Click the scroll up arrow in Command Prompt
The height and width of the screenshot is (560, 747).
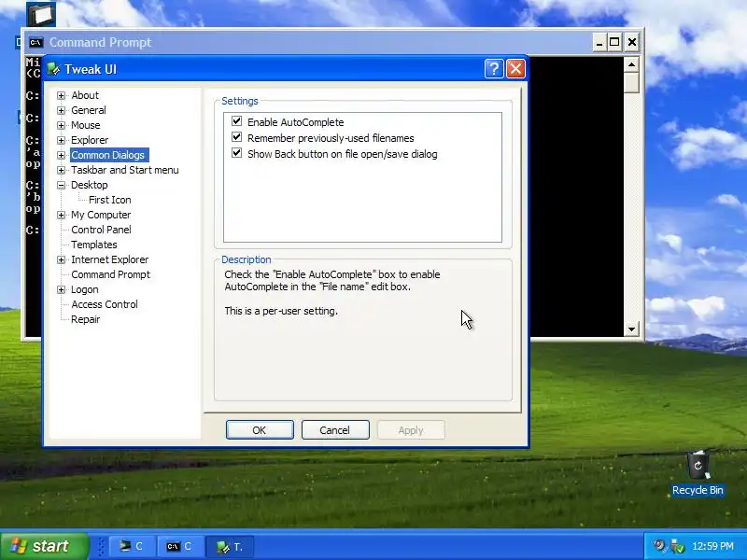pyautogui.click(x=631, y=64)
